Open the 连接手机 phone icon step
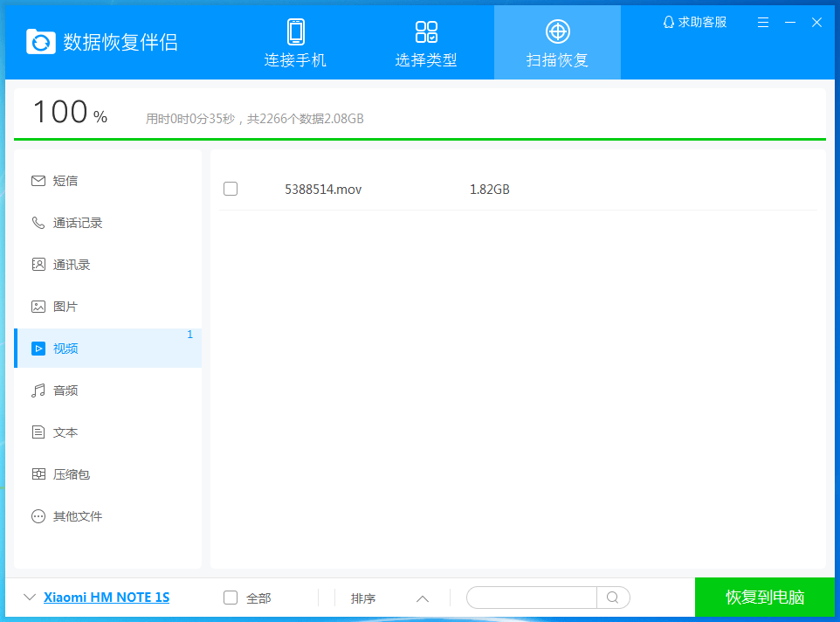Viewport: 840px width, 622px height. point(295,31)
